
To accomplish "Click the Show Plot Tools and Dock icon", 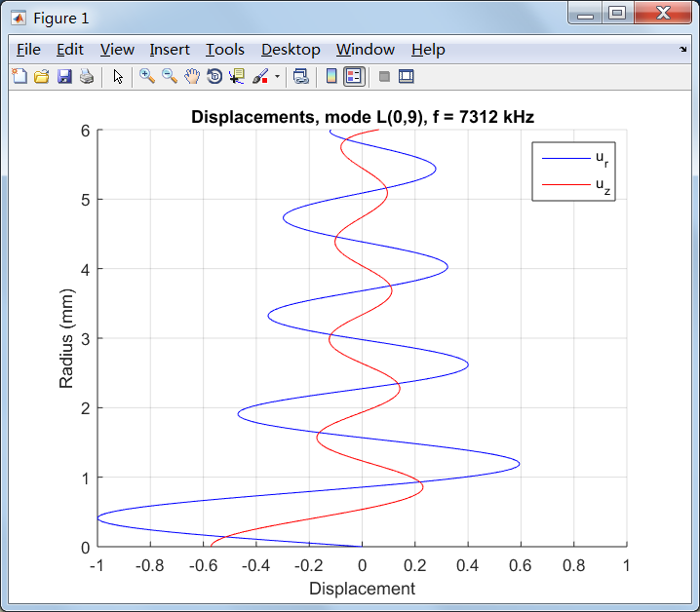I will (x=407, y=76).
